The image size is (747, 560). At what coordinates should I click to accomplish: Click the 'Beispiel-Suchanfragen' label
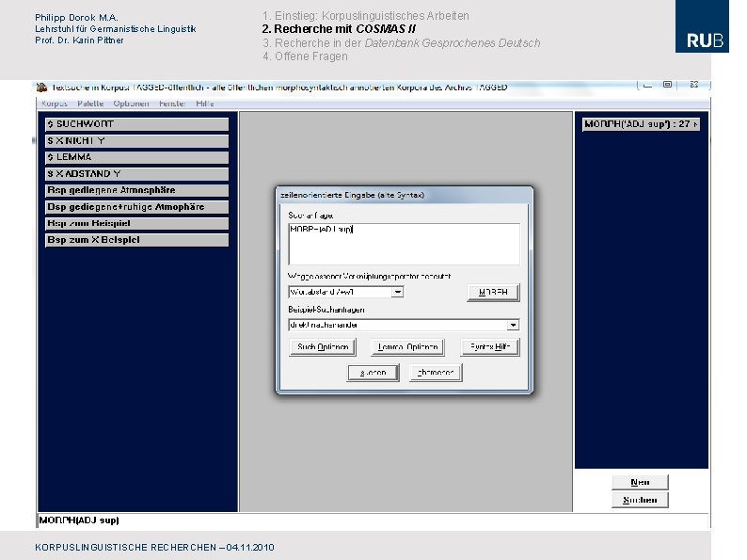(326, 310)
